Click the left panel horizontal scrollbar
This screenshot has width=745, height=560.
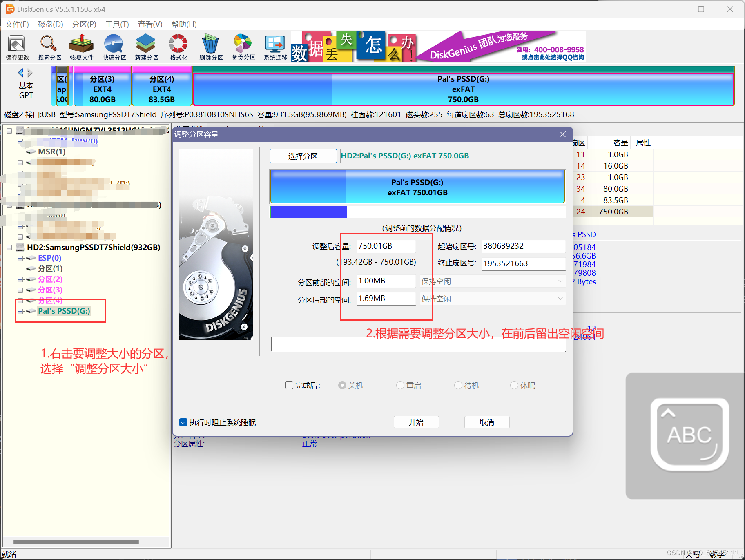76,542
